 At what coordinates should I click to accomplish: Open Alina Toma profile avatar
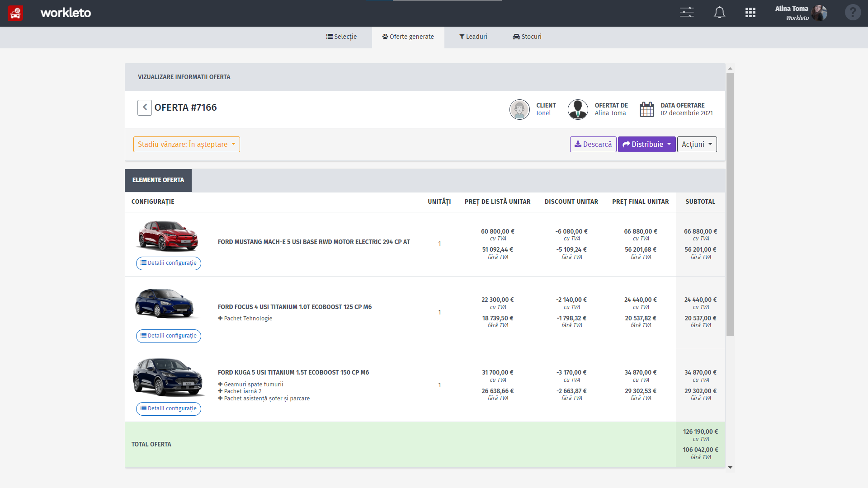pos(819,13)
